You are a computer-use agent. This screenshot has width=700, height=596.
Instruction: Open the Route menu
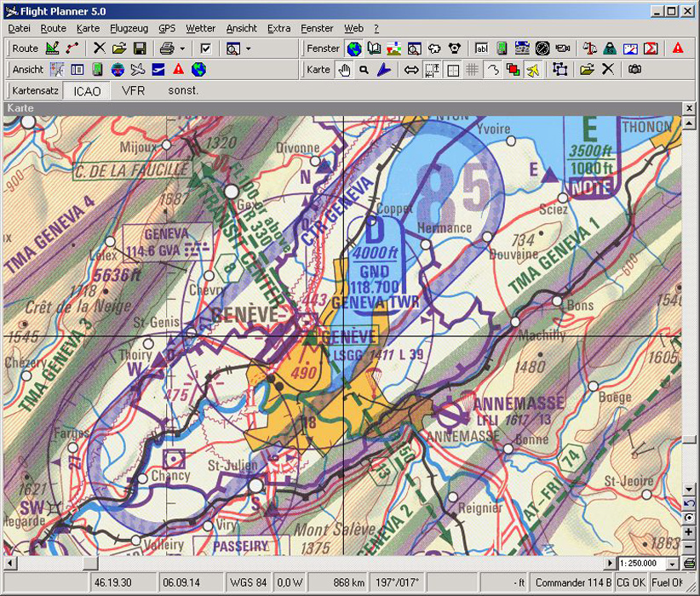53,28
